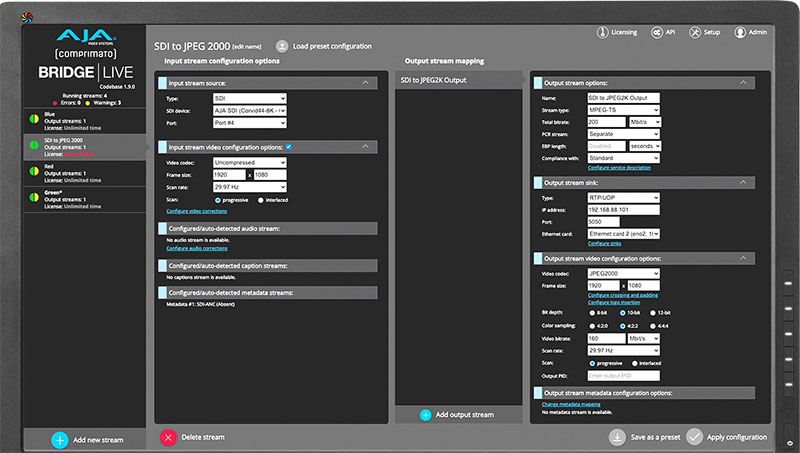The image size is (800, 453).
Task: Open Configure cropping and padding link
Action: point(622,295)
